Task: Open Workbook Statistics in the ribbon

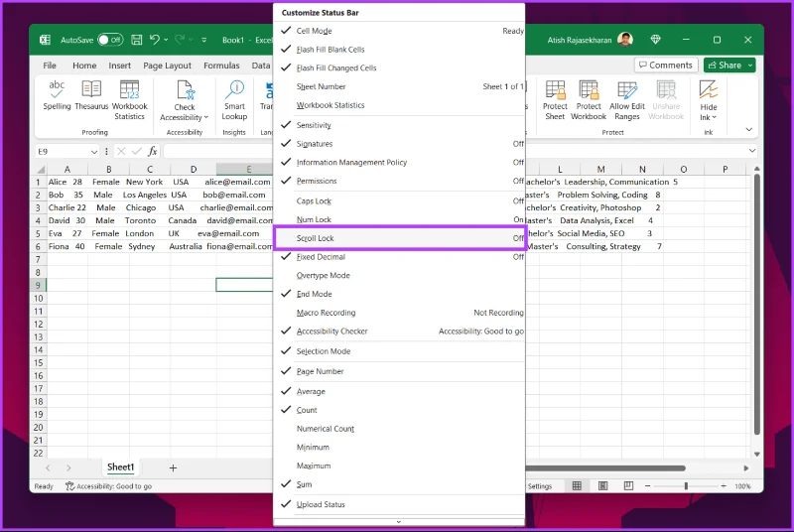Action: click(130, 99)
